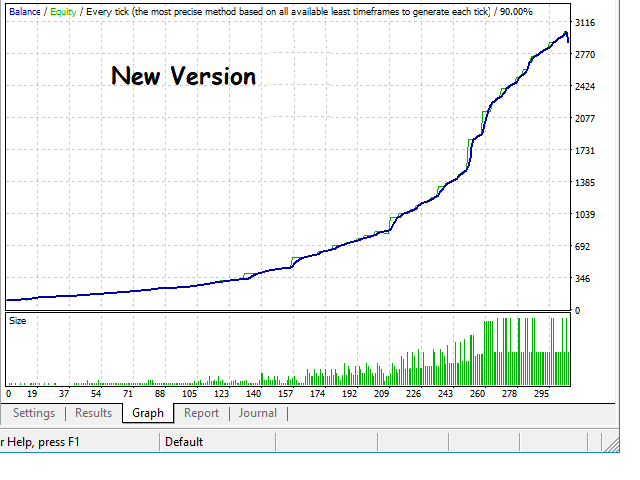Select the Graph tab

click(148, 413)
